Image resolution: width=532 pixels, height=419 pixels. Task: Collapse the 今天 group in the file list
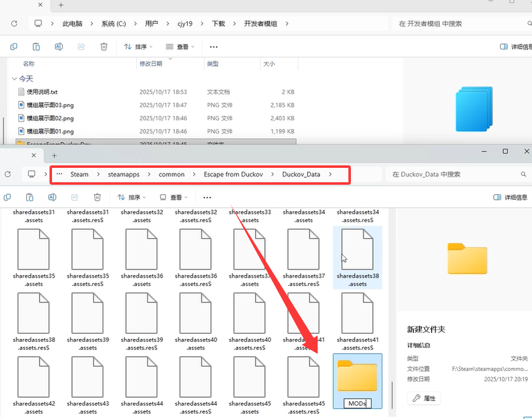click(x=15, y=78)
